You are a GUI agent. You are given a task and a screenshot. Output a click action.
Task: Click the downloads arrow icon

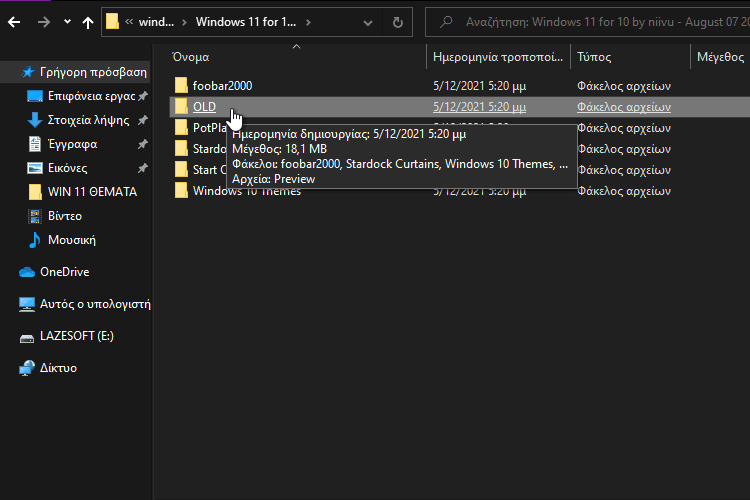[x=34, y=120]
